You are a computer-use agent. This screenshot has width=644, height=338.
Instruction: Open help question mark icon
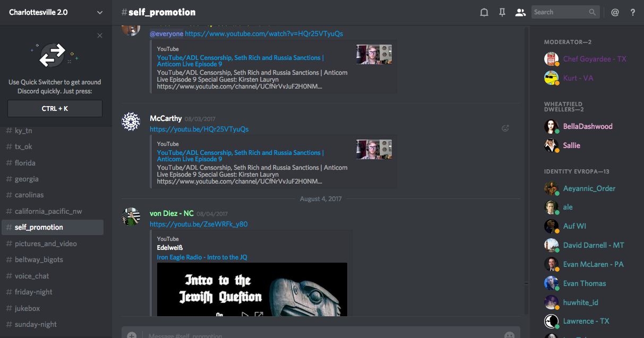coord(633,12)
